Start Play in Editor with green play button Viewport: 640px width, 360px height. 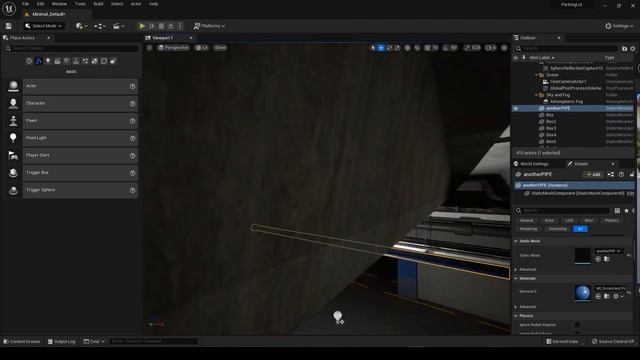[x=142, y=26]
